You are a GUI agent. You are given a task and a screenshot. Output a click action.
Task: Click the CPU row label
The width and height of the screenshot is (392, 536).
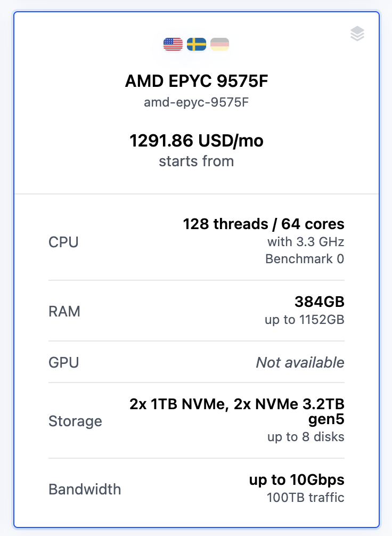[x=63, y=242]
